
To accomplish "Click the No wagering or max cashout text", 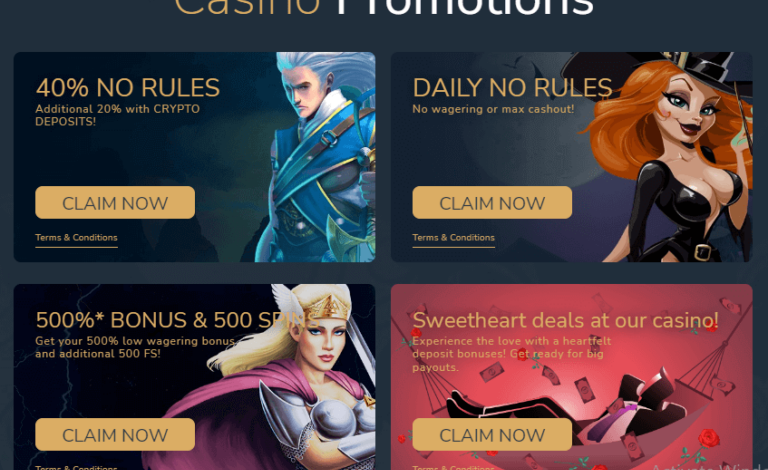I will [493, 109].
